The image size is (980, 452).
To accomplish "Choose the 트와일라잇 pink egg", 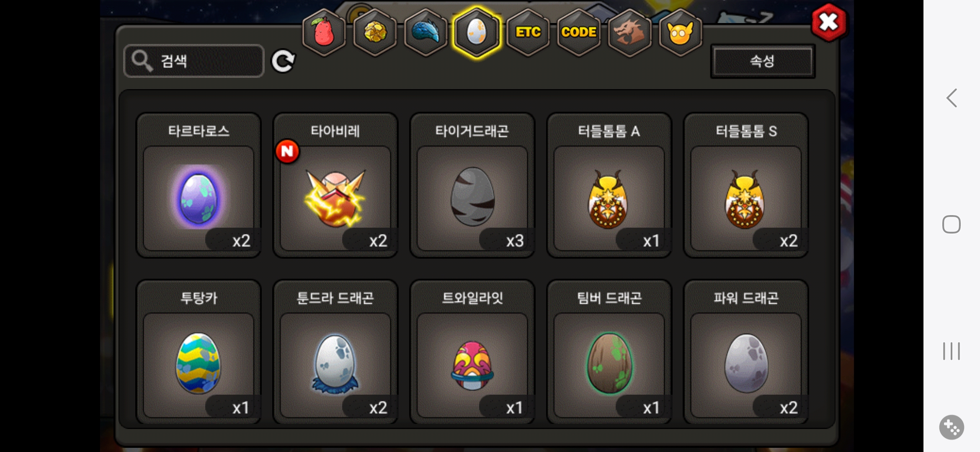I will point(472,352).
